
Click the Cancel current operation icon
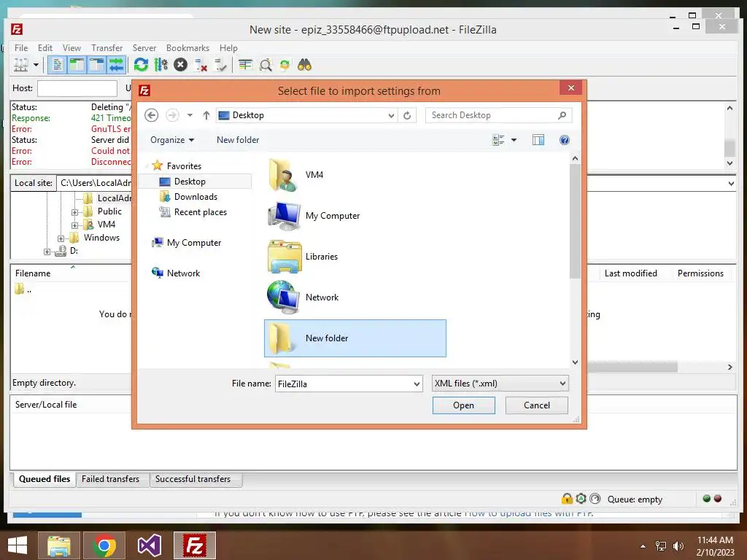pyautogui.click(x=181, y=65)
